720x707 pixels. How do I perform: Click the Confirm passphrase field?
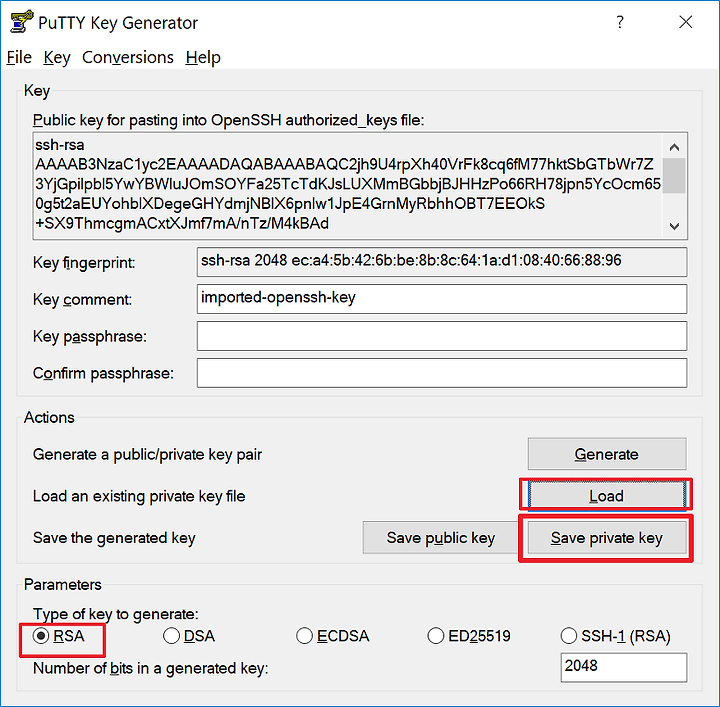click(x=442, y=373)
